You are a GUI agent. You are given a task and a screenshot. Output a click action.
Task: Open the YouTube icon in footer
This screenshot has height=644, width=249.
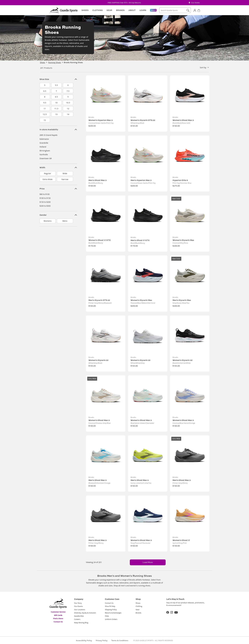coord(176,612)
